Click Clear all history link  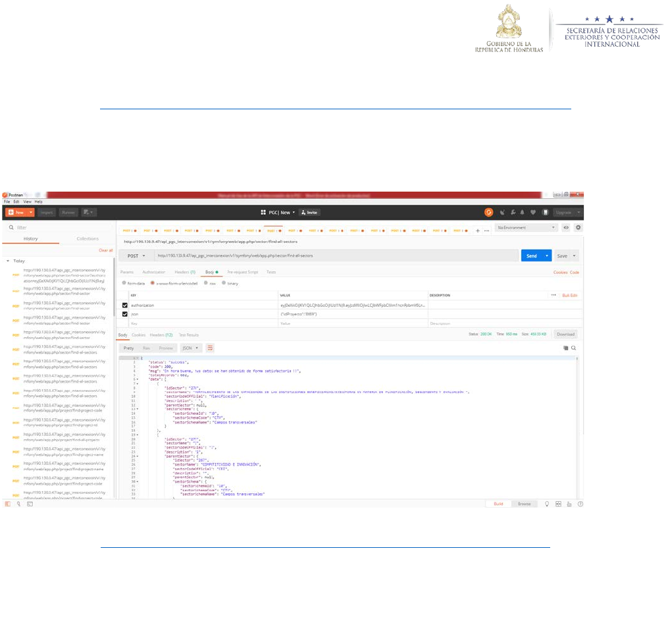pos(106,250)
